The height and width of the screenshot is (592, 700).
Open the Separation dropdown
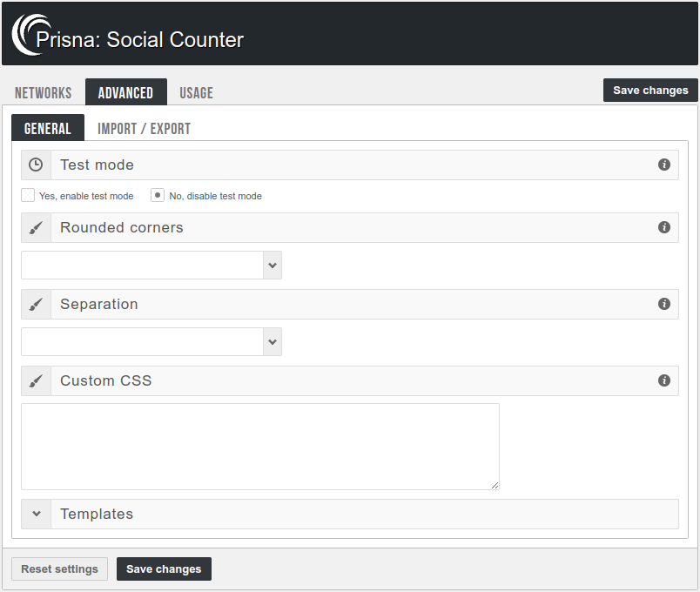tap(151, 342)
